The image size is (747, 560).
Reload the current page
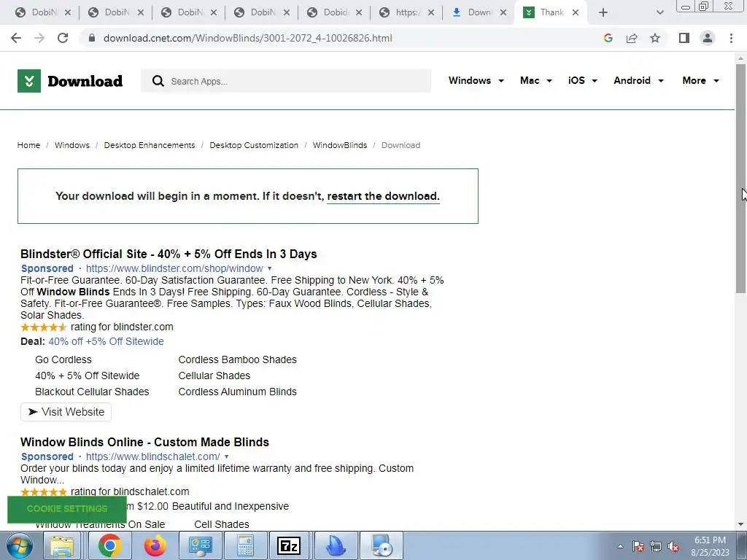point(63,38)
